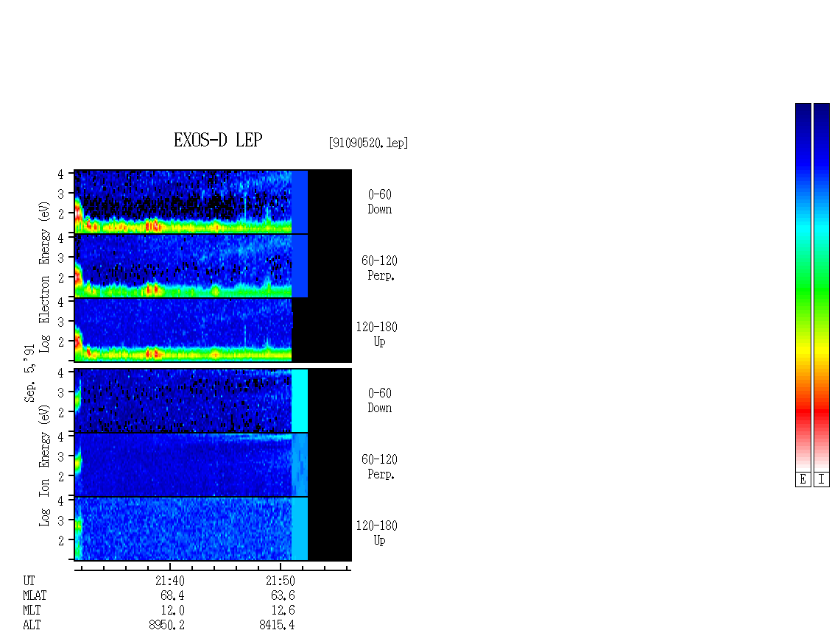Click the ALT row label
Image resolution: width=832 pixels, height=644 pixels.
point(32,626)
